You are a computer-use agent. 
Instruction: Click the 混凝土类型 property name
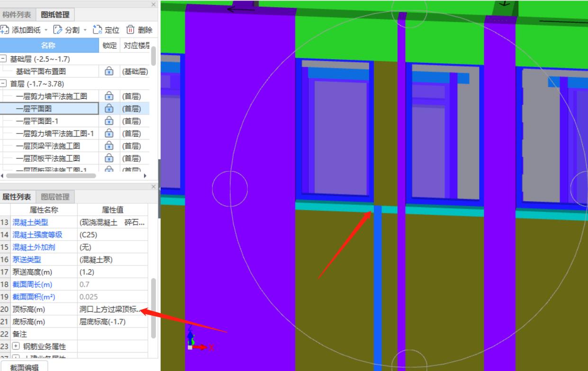point(30,222)
